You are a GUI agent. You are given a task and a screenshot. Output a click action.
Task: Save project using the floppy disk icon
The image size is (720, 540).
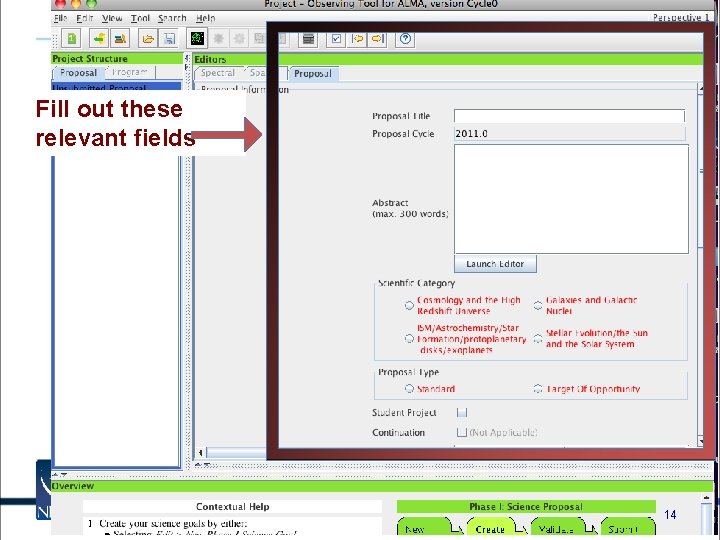tap(169, 39)
